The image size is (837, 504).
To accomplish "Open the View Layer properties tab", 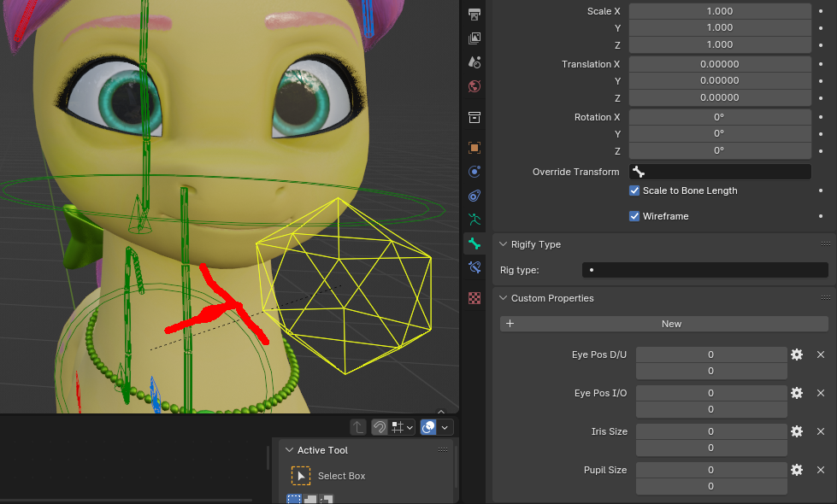I will click(474, 38).
